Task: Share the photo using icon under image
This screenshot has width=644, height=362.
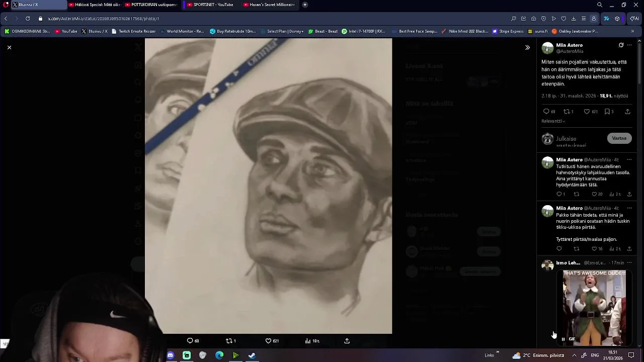Action: click(x=347, y=341)
